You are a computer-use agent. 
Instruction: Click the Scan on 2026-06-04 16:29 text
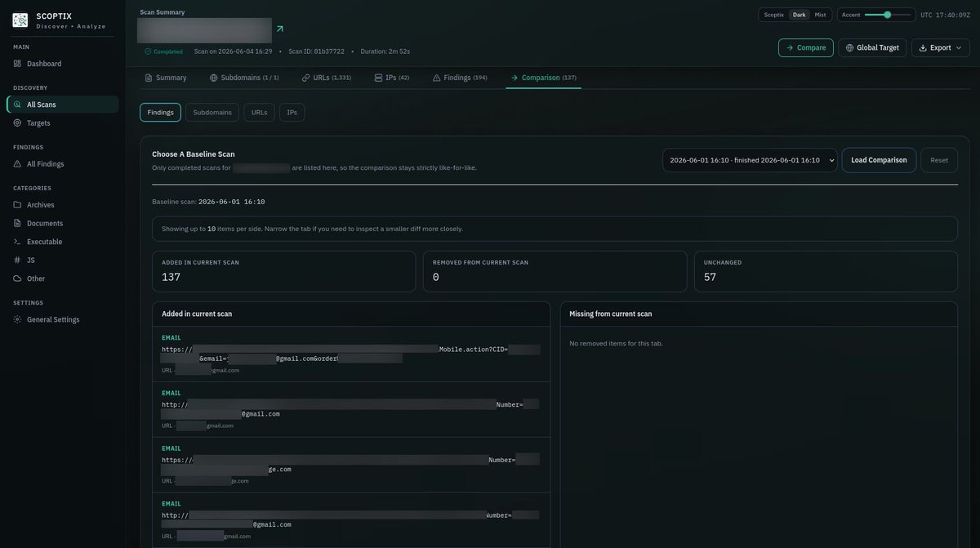coord(233,51)
